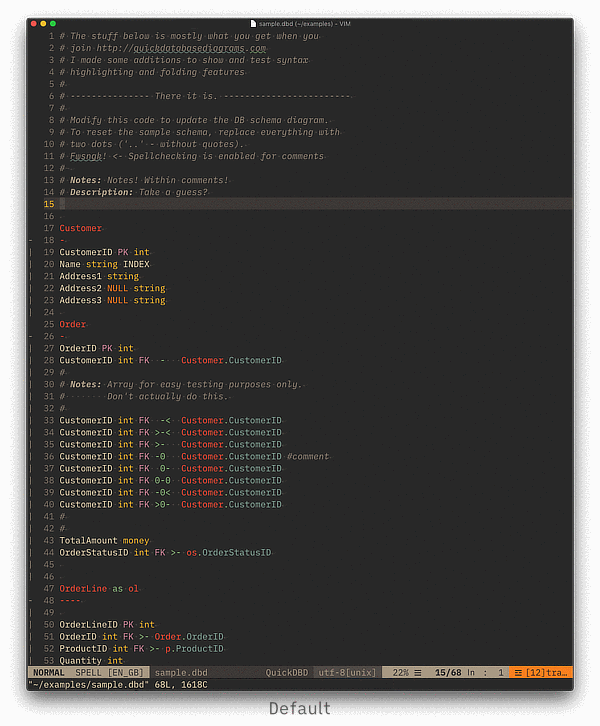Click the misspelled word Fwsngk on line 11

(86, 156)
